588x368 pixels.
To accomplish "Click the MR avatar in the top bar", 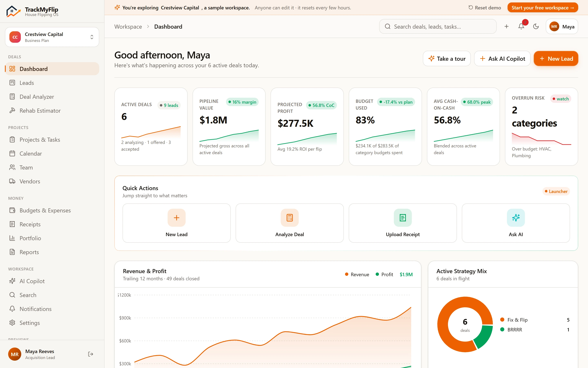I will (554, 27).
